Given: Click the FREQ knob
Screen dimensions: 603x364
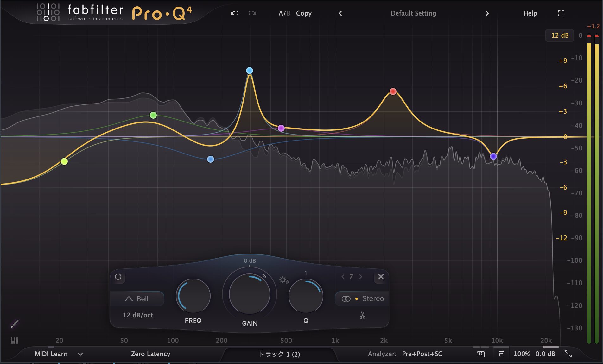Looking at the screenshot, I should (193, 296).
